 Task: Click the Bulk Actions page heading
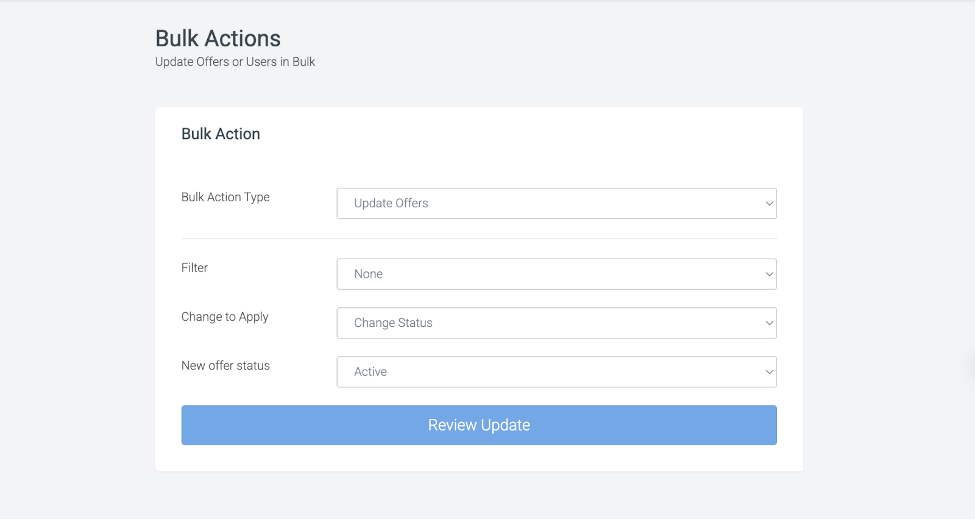pyautogui.click(x=218, y=38)
